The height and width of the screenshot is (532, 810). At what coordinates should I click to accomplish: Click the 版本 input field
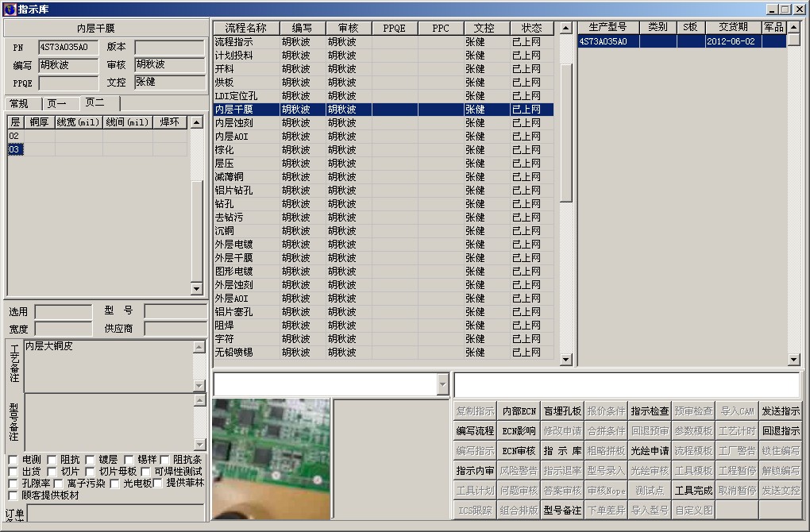point(170,47)
